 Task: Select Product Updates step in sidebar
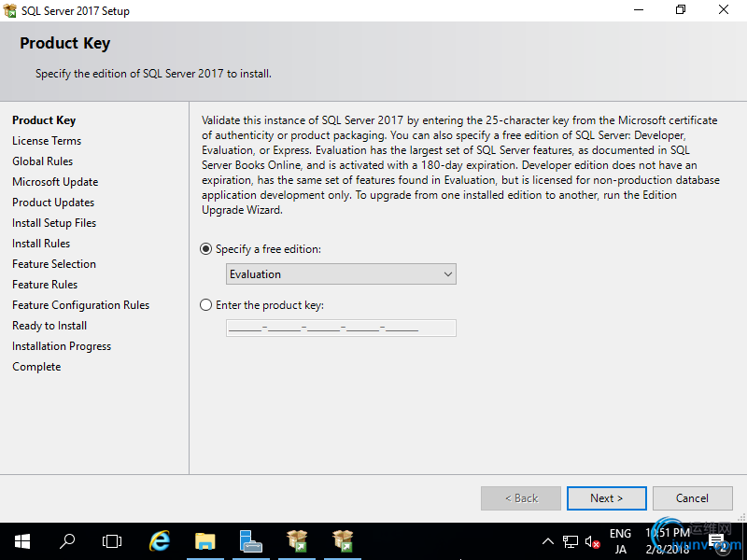pos(53,203)
